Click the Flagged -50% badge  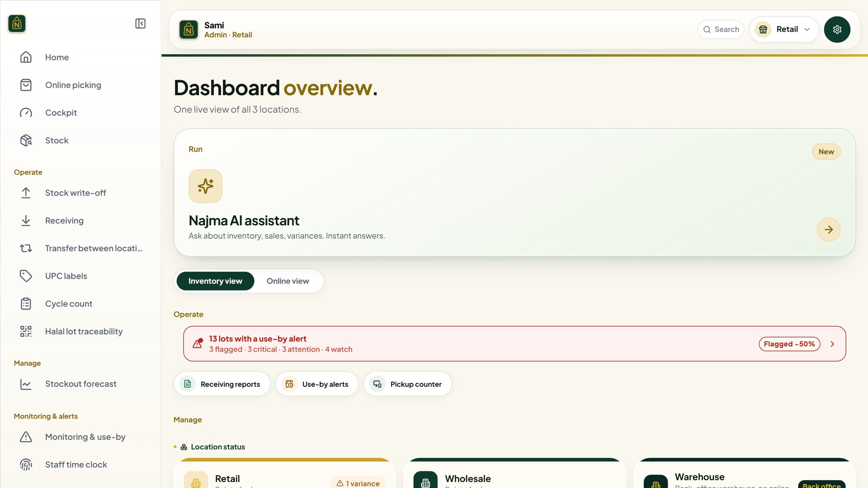point(789,344)
